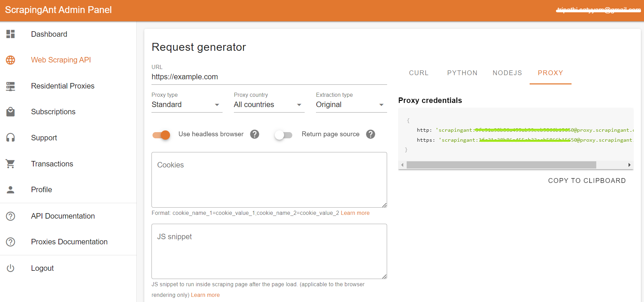Switch to the CURL tab
This screenshot has height=302, width=644.
(x=419, y=73)
